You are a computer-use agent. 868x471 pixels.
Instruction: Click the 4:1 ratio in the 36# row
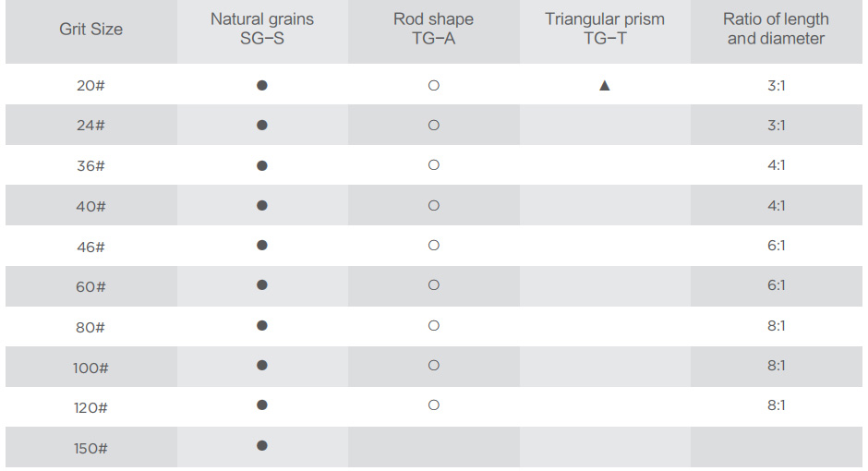776,165
